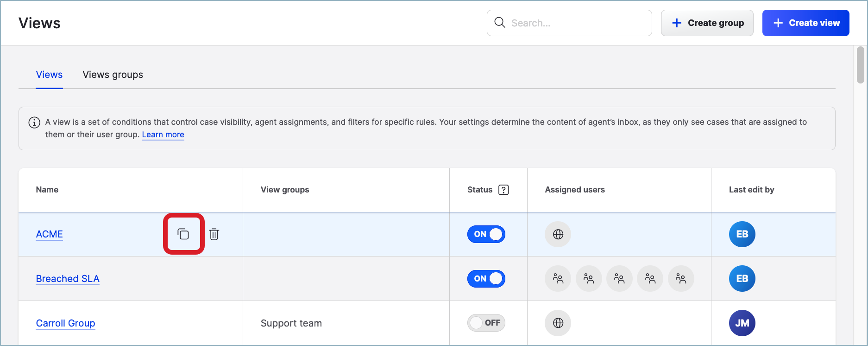Image resolution: width=868 pixels, height=346 pixels.
Task: Duplicate the ACME view using copy icon
Action: click(183, 234)
